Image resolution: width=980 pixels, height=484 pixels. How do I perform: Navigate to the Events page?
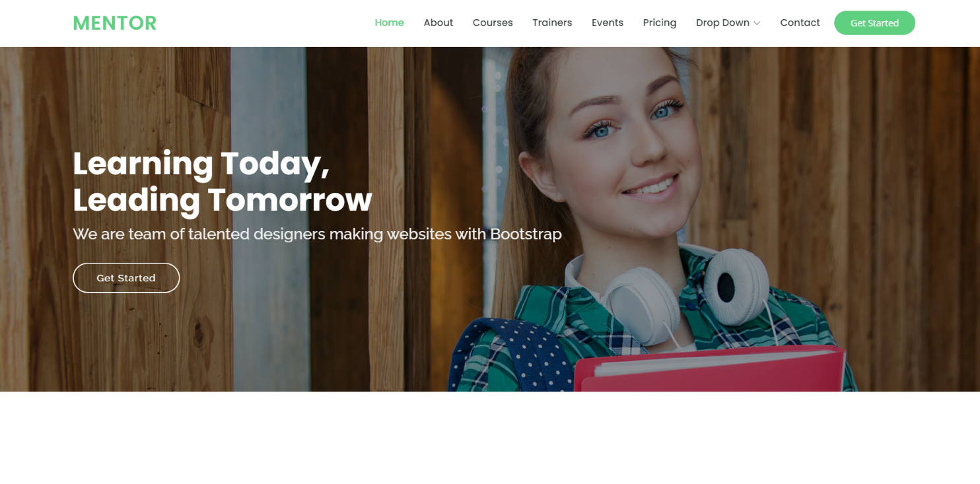(608, 22)
